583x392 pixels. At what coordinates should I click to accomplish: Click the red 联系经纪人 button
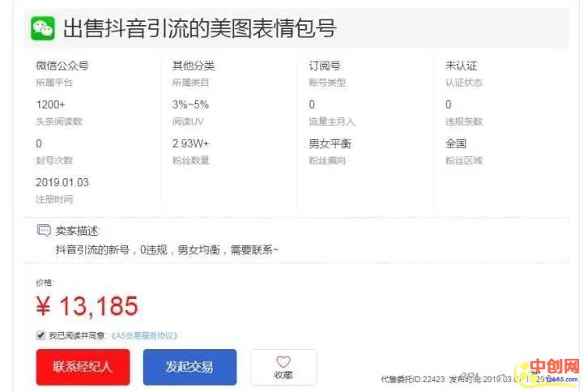click(x=83, y=367)
